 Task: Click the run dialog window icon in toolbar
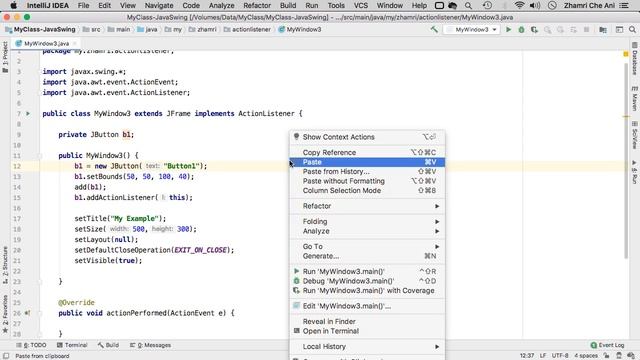click(619, 29)
